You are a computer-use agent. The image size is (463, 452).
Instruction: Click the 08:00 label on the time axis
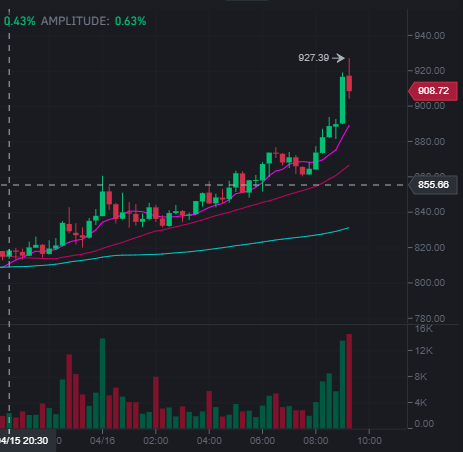pos(316,441)
